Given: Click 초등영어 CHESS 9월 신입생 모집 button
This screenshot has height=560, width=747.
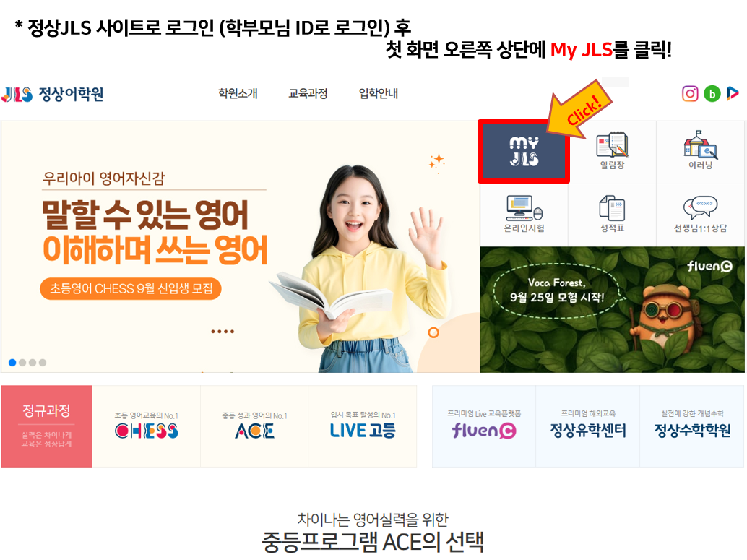Looking at the screenshot, I should tap(131, 289).
